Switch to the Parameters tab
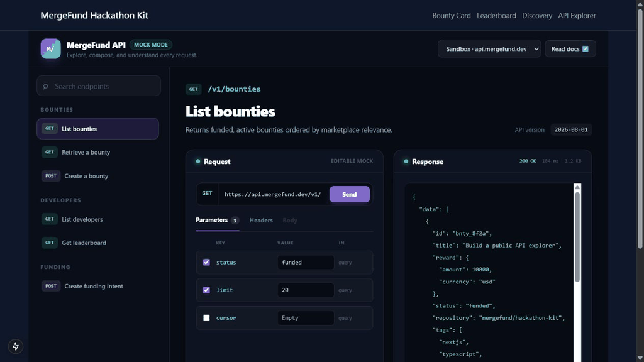This screenshot has width=644, height=362. point(217,221)
